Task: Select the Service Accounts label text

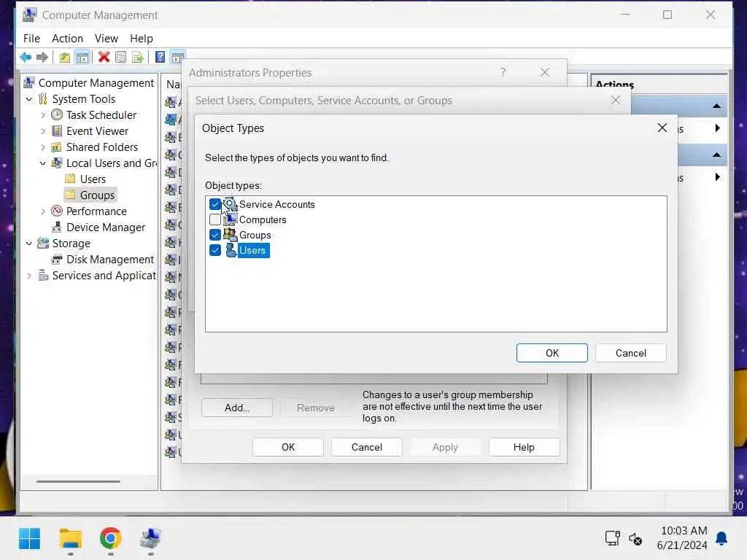Action: click(276, 204)
